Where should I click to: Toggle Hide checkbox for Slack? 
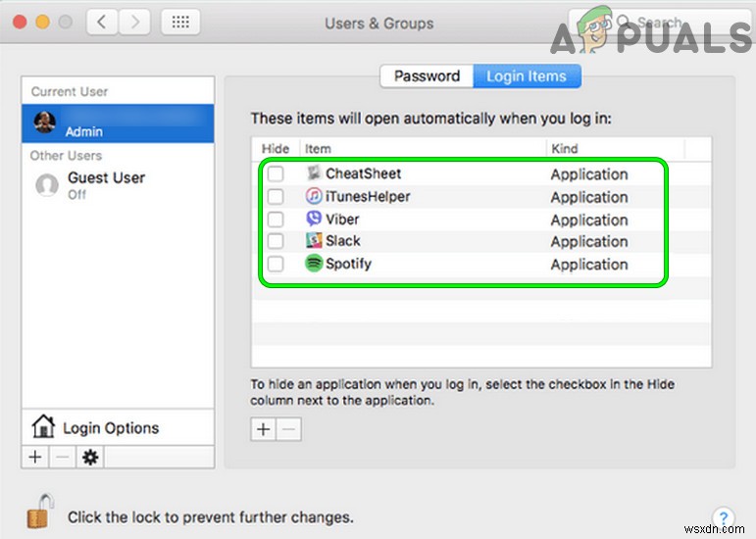[276, 241]
